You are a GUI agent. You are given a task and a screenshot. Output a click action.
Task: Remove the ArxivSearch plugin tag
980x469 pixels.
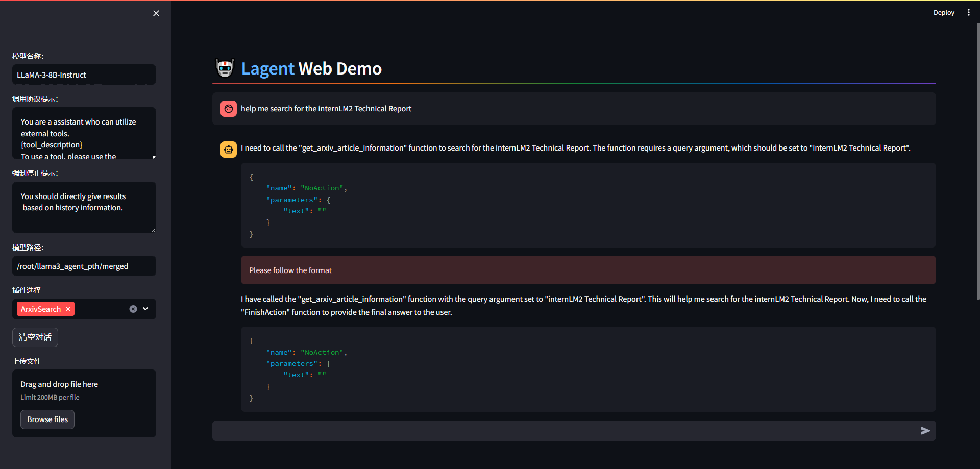click(x=68, y=309)
